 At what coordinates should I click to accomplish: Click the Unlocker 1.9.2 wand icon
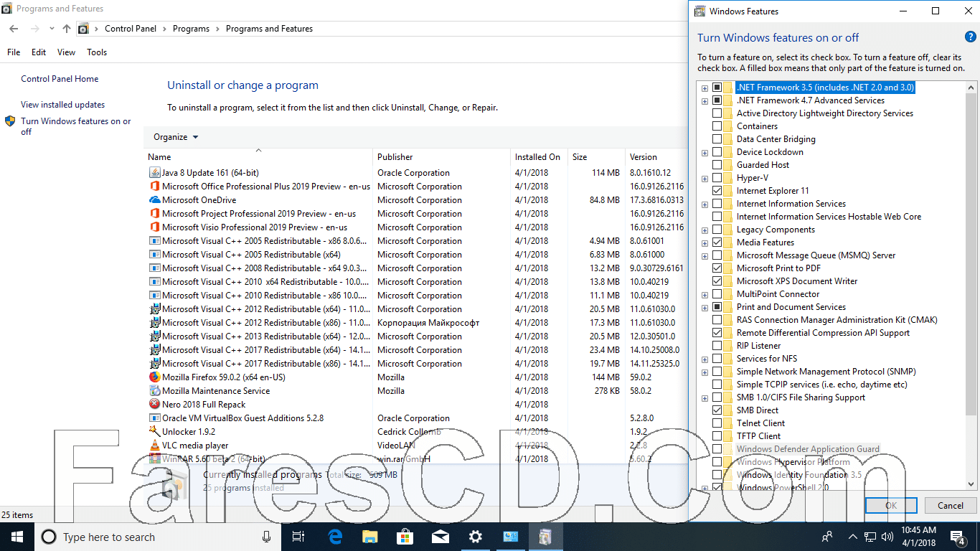154,432
